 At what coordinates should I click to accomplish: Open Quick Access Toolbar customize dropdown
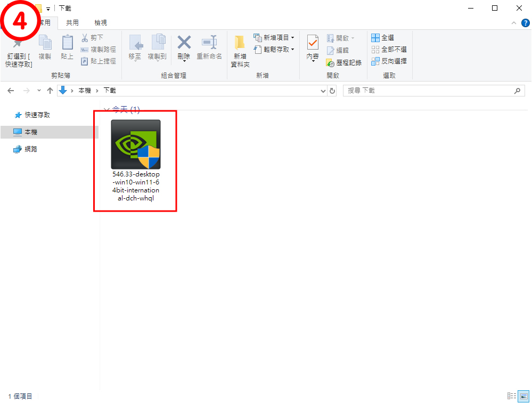[48, 9]
